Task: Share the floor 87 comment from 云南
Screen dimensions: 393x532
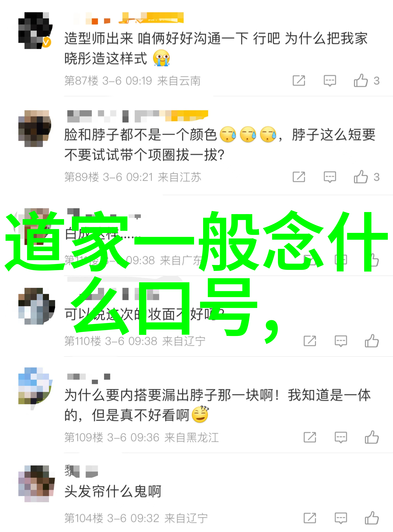Action: pyautogui.click(x=299, y=81)
